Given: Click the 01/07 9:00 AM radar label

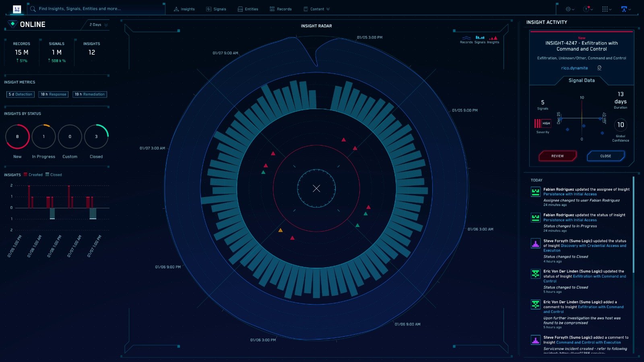Looking at the screenshot, I should coord(225,53).
